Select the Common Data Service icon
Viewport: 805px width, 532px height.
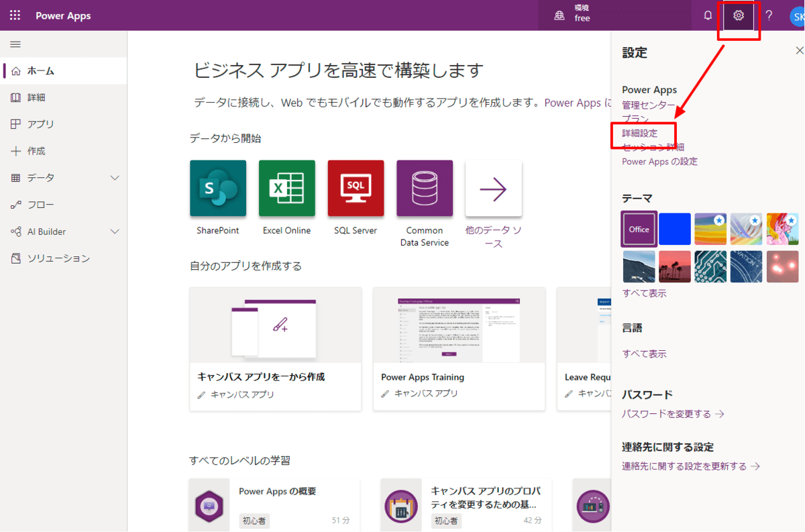(x=425, y=189)
